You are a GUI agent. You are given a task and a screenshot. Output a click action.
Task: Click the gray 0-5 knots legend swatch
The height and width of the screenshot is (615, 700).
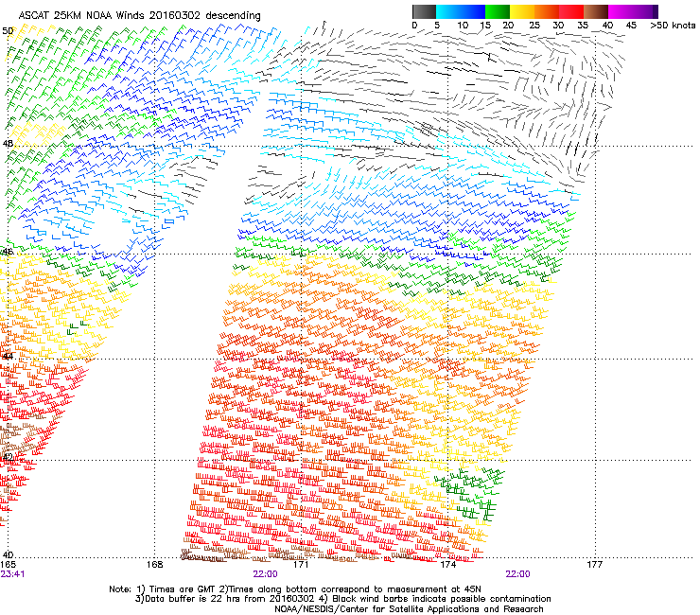point(424,11)
